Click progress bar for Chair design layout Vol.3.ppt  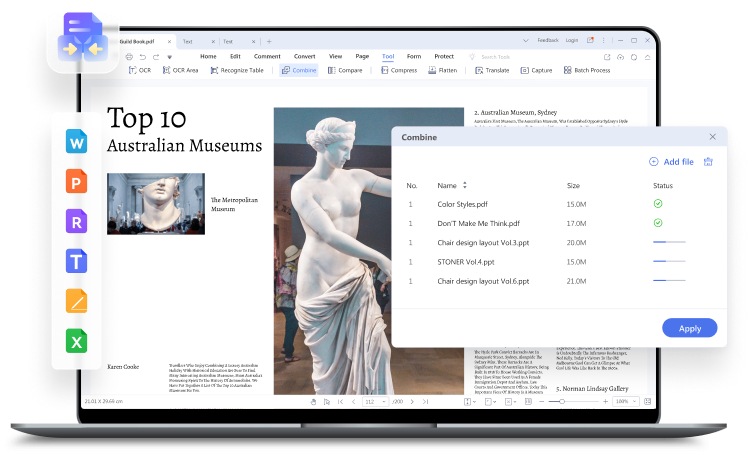click(x=669, y=242)
